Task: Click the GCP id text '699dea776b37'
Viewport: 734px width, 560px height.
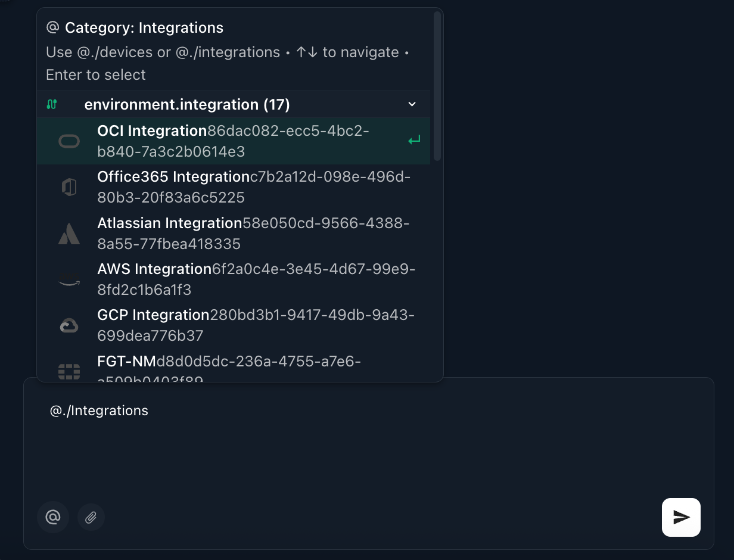Action: click(x=150, y=335)
